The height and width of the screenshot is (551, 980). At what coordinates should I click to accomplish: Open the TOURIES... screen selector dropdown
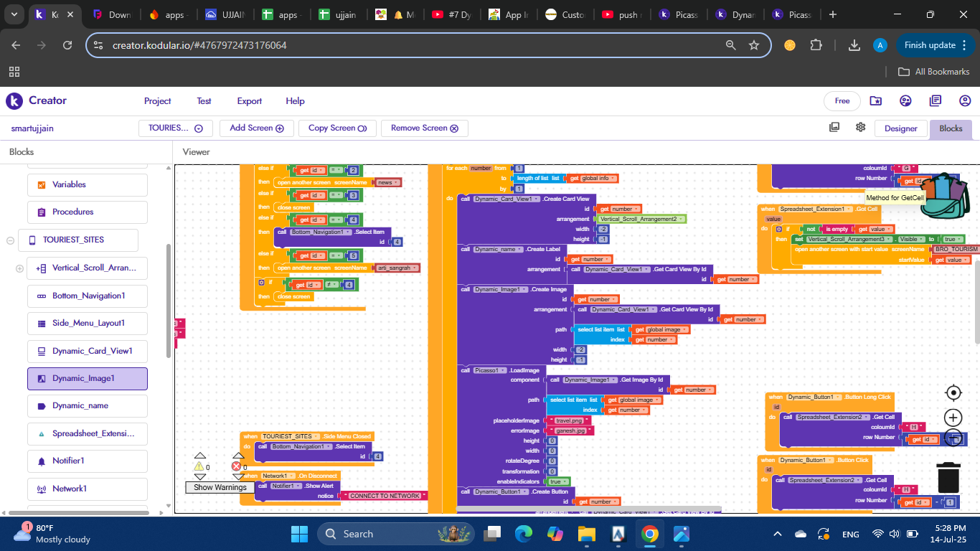175,128
